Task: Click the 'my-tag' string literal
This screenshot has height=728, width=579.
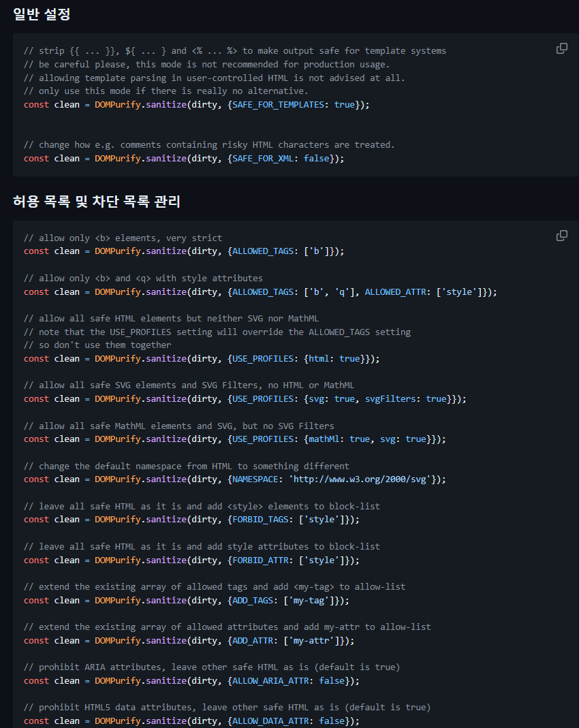Action: pyautogui.click(x=309, y=601)
